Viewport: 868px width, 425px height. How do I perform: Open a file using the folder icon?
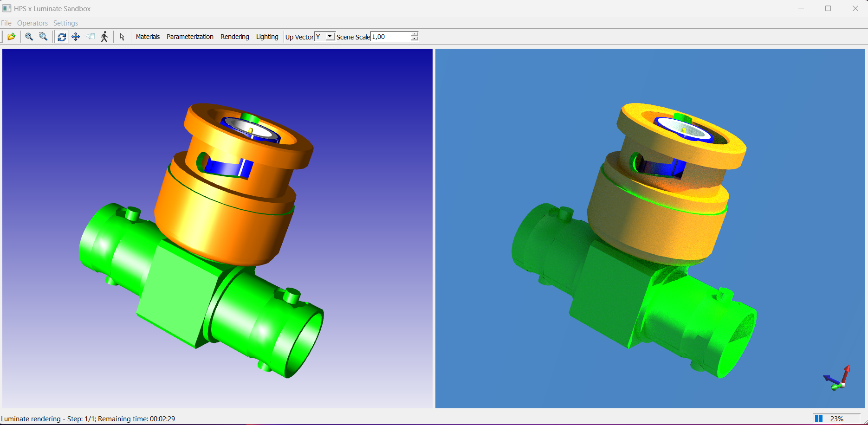12,36
